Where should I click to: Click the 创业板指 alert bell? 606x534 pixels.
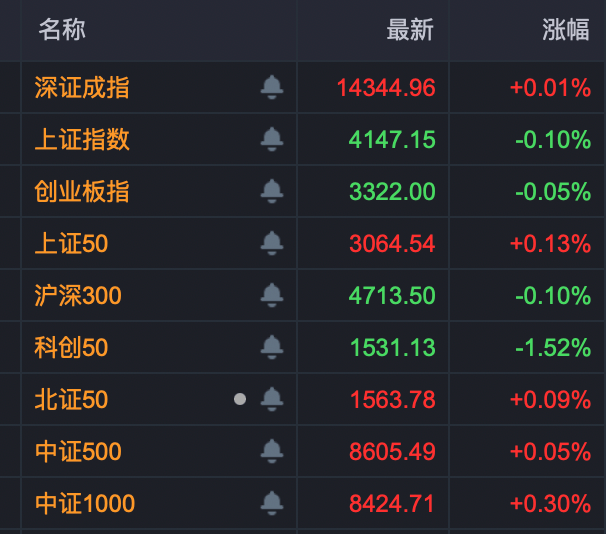[x=271, y=192]
